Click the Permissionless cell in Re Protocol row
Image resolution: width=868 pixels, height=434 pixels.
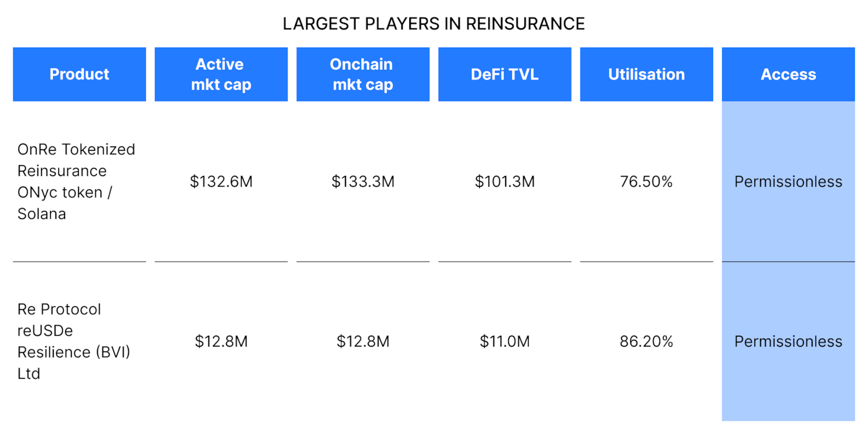point(788,341)
